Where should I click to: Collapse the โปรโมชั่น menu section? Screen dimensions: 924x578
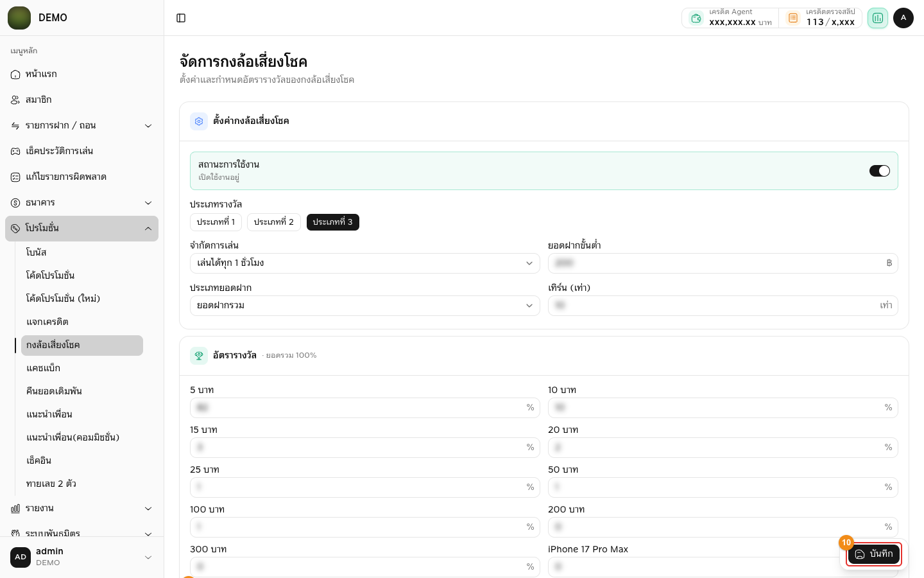[x=82, y=229]
